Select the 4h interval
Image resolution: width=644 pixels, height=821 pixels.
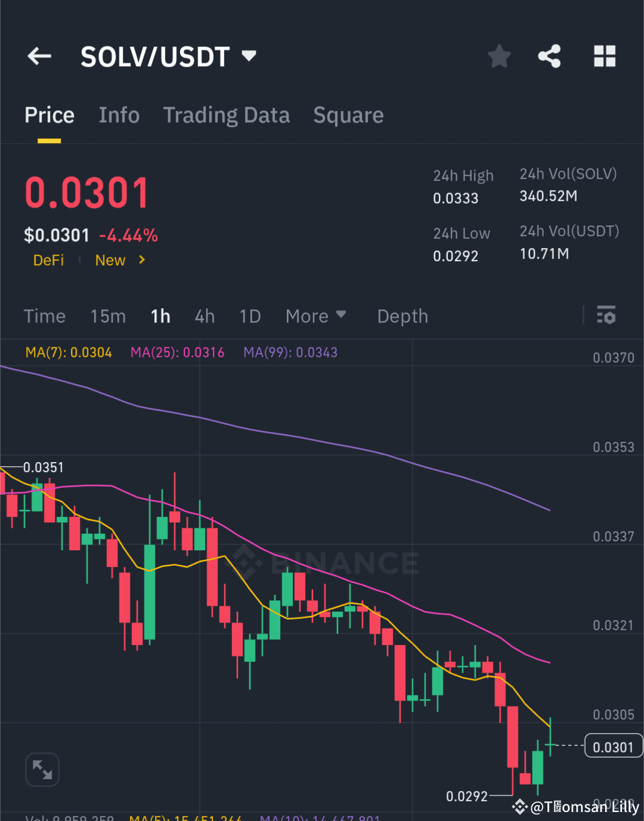(205, 316)
